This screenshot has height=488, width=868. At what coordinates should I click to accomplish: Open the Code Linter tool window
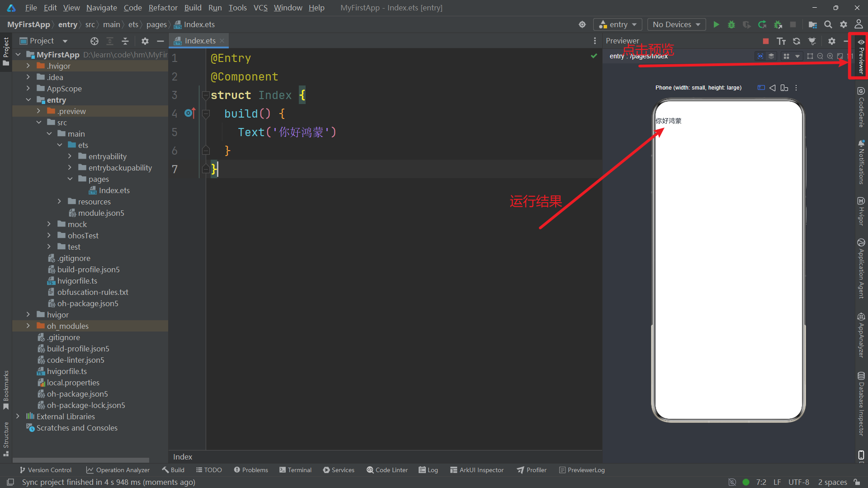click(x=387, y=470)
